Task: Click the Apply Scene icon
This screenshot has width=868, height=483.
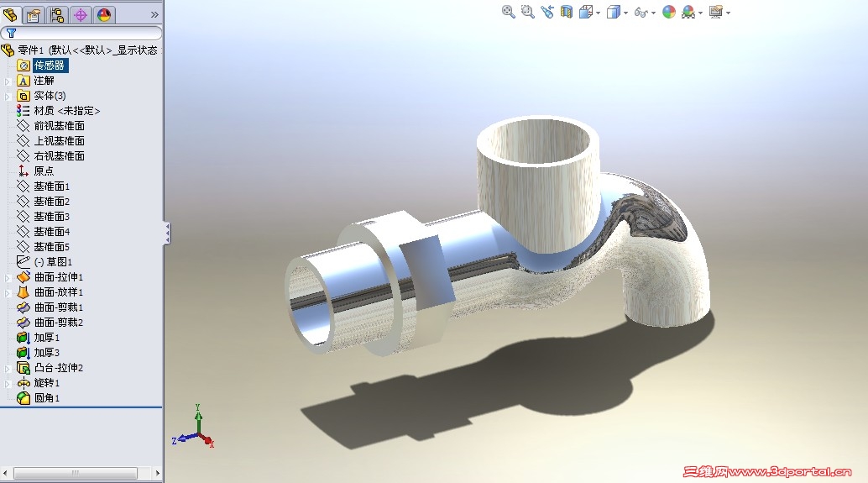Action: (688, 12)
